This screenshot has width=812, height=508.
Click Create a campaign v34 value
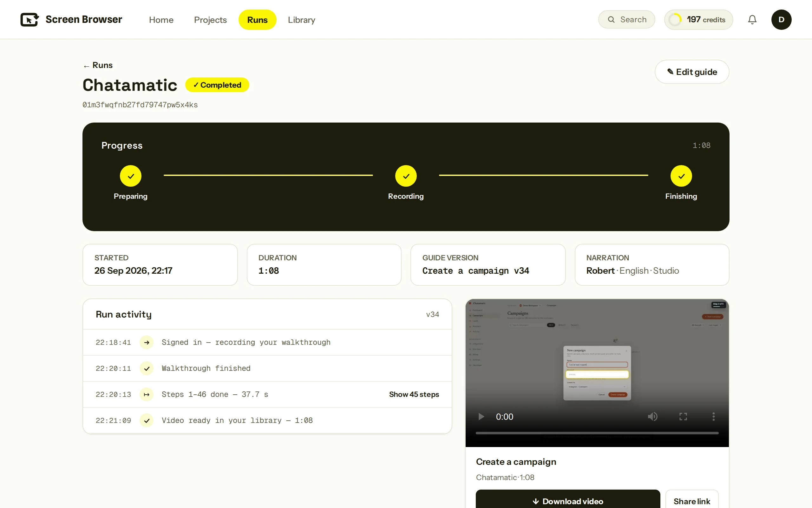pyautogui.click(x=475, y=271)
